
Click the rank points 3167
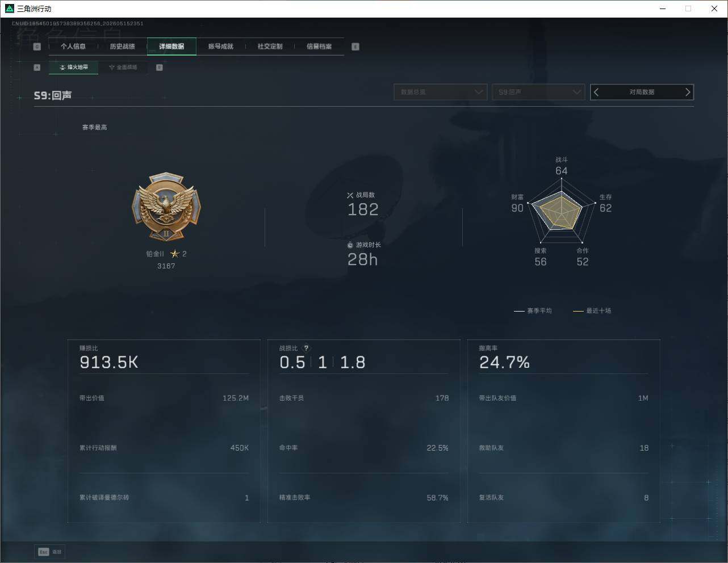(x=166, y=266)
